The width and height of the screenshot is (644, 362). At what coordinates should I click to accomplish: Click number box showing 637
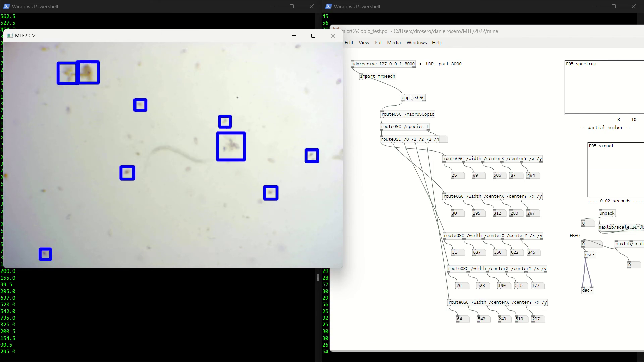point(479,252)
